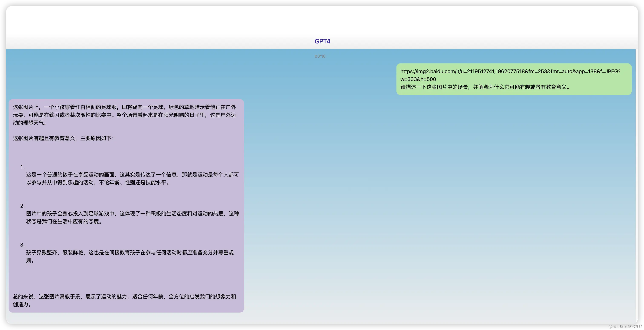Click the empty blue chat background area
This screenshot has height=330, width=644.
pyautogui.click(x=425, y=200)
